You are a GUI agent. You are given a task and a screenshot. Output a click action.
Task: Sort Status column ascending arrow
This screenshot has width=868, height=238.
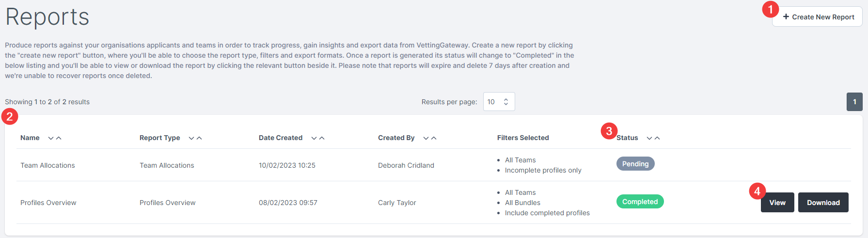657,138
